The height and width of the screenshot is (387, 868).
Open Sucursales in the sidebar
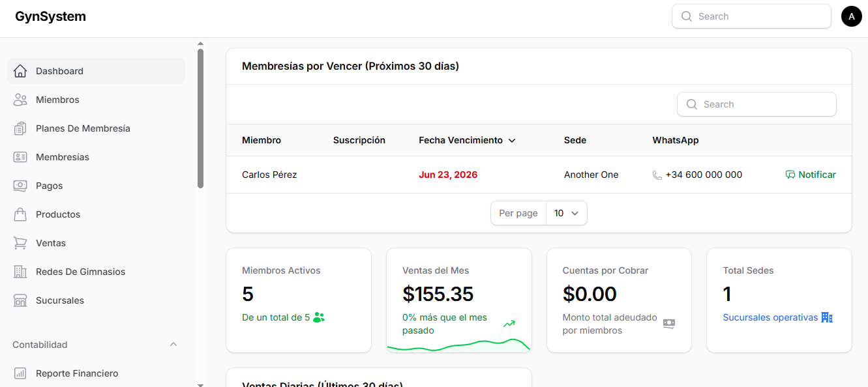pyautogui.click(x=96, y=300)
